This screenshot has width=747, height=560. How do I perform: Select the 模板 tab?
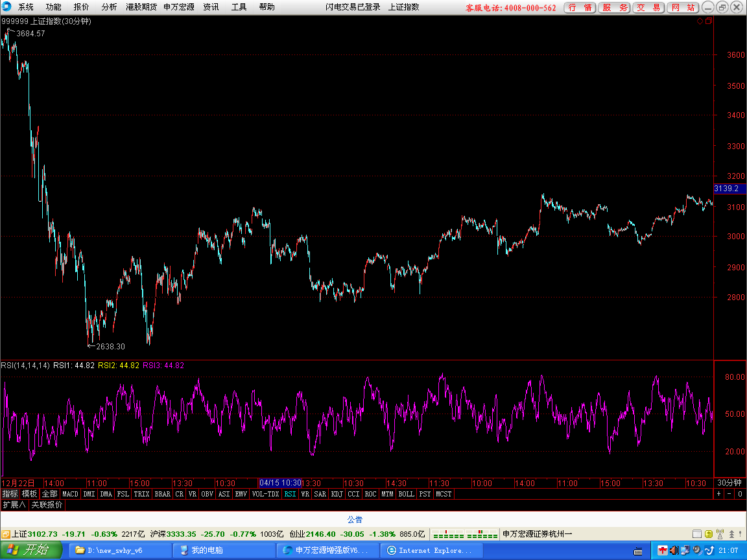[30, 494]
